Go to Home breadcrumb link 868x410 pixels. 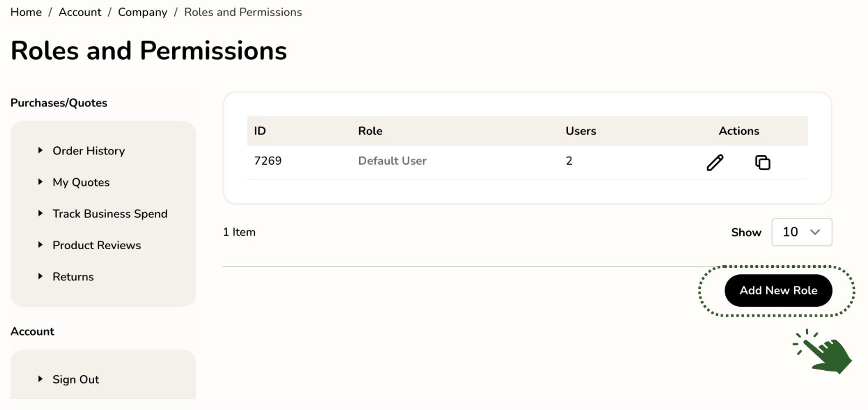pyautogui.click(x=26, y=12)
